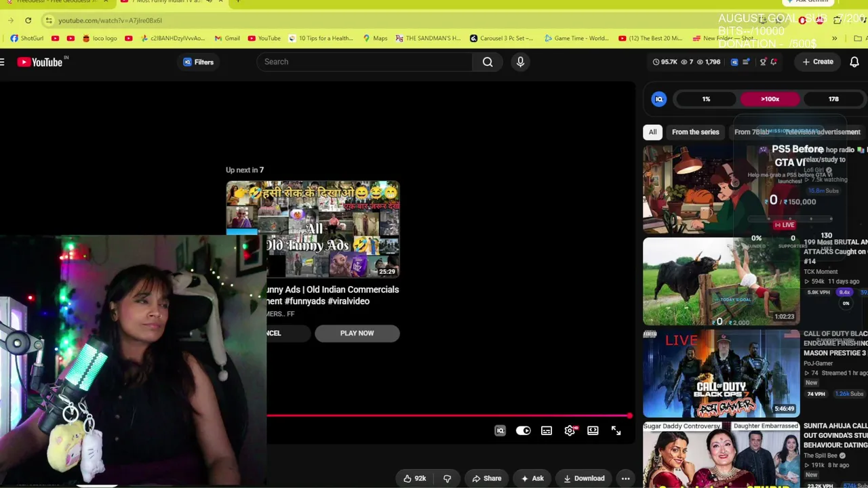The image size is (868, 488).
Task: Select the >100x outlier pill
Action: tap(770, 99)
